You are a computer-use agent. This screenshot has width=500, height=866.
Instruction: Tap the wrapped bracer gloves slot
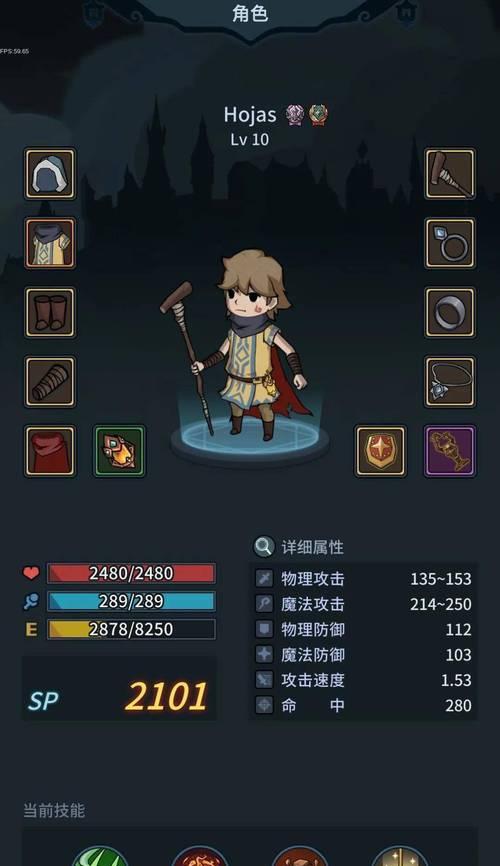50,382
